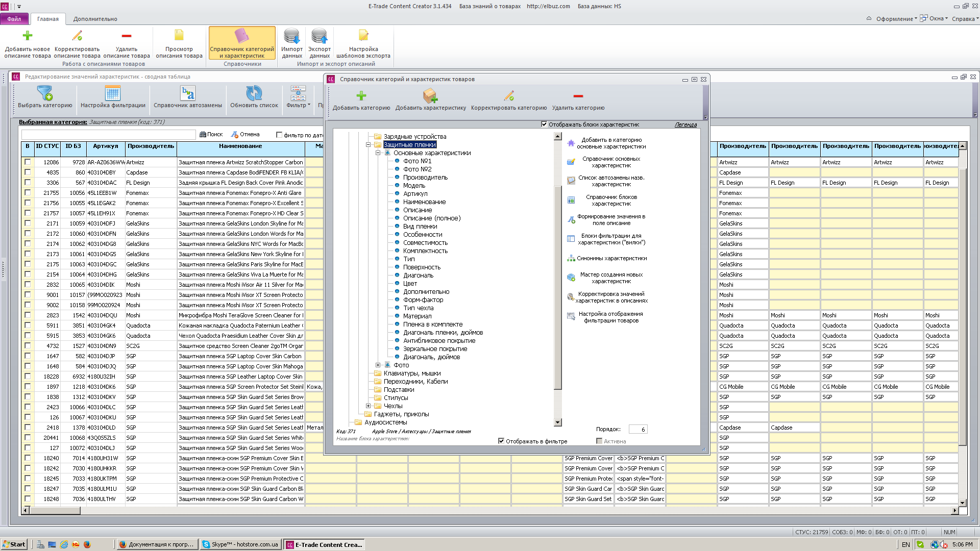Switch to Документация к прогр... taskbar window

(157, 544)
